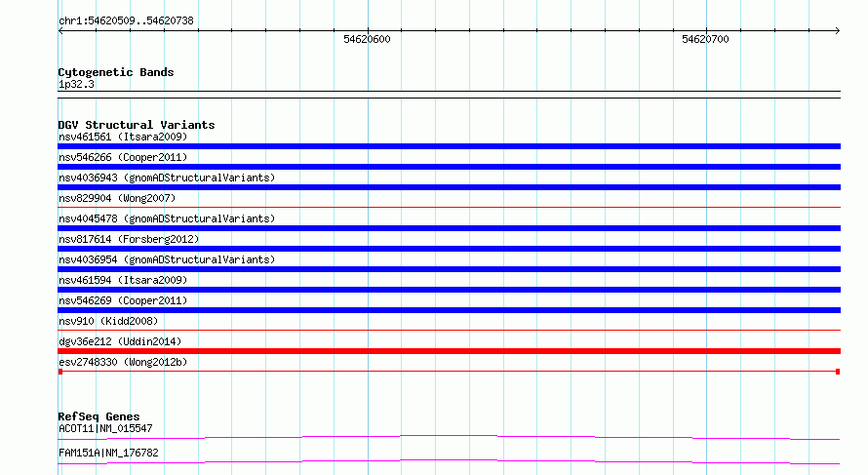This screenshot has height=475, width=868.
Task: Open the FAM151A|NM_176782 gene label
Action: (108, 453)
